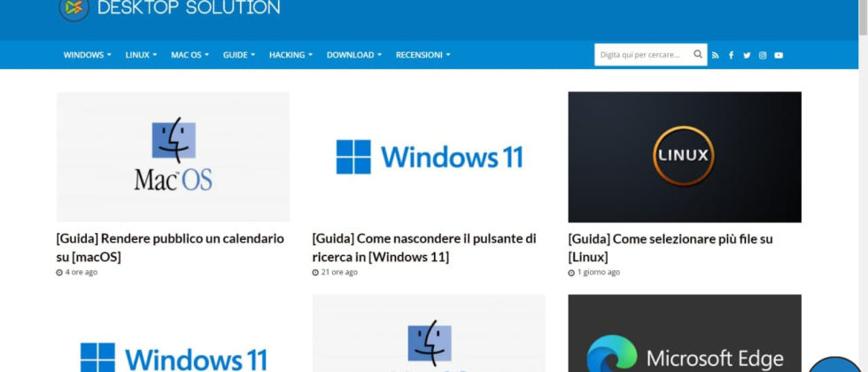Click the Desktop Solution logo icon

point(74,8)
